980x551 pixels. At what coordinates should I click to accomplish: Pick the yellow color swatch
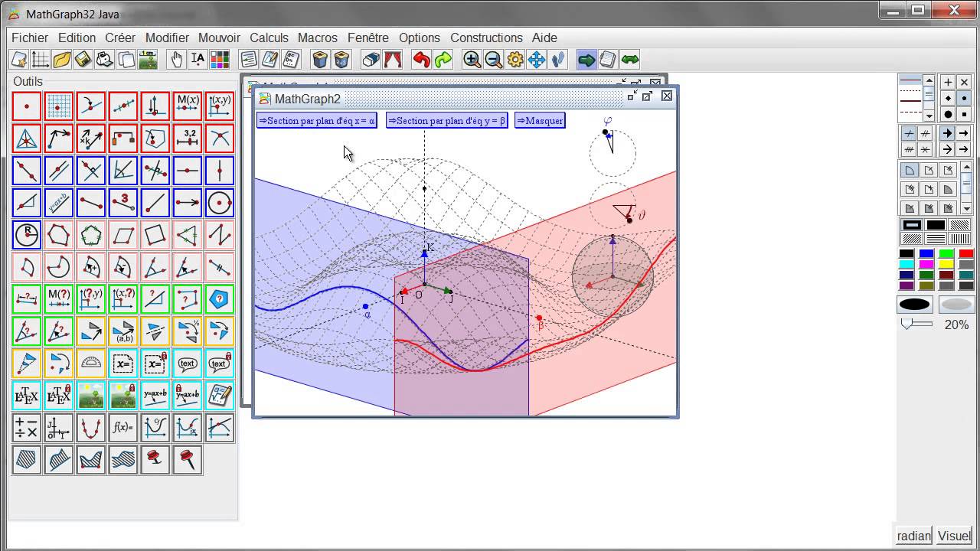pyautogui.click(x=946, y=265)
